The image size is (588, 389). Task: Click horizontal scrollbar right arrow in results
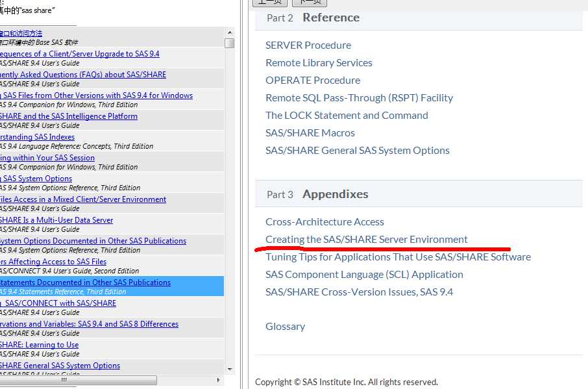coord(219,380)
